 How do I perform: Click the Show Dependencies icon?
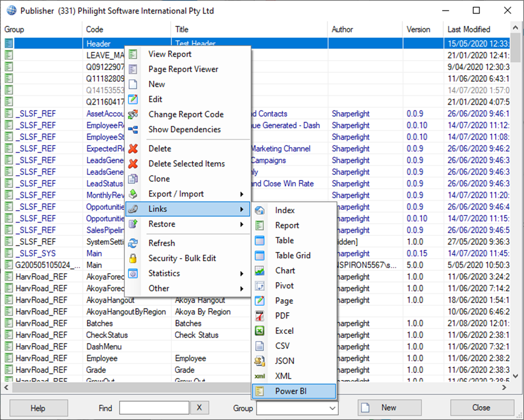[133, 129]
